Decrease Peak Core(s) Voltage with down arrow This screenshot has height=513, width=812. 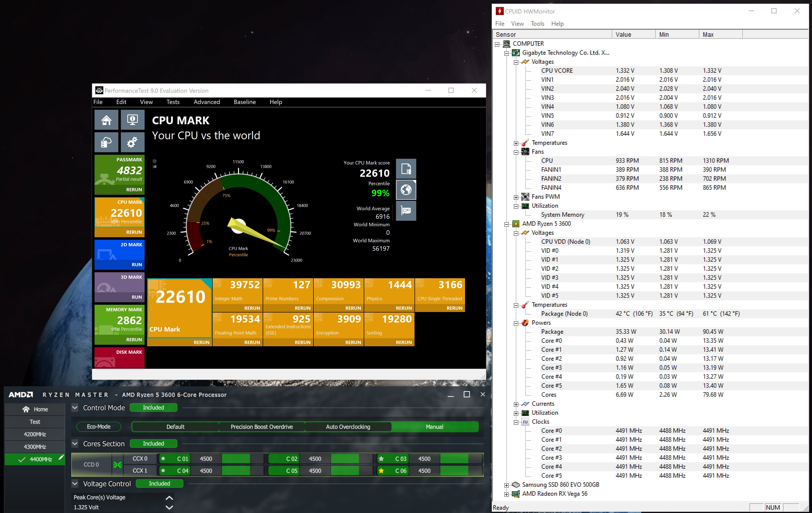click(x=169, y=507)
